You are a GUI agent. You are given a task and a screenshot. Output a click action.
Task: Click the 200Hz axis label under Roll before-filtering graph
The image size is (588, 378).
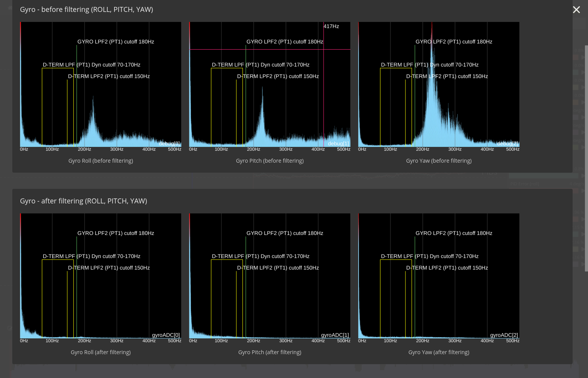[x=85, y=149]
